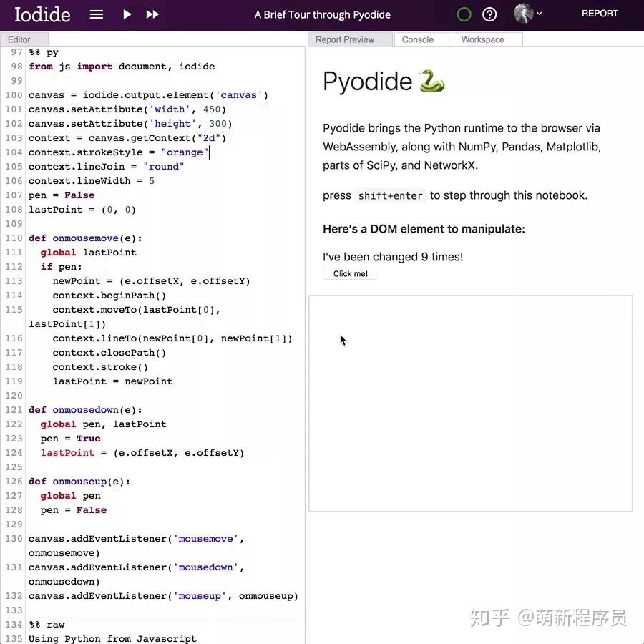Screen dimensions: 644x644
Task: Open the Workspace tab
Action: pyautogui.click(x=483, y=39)
